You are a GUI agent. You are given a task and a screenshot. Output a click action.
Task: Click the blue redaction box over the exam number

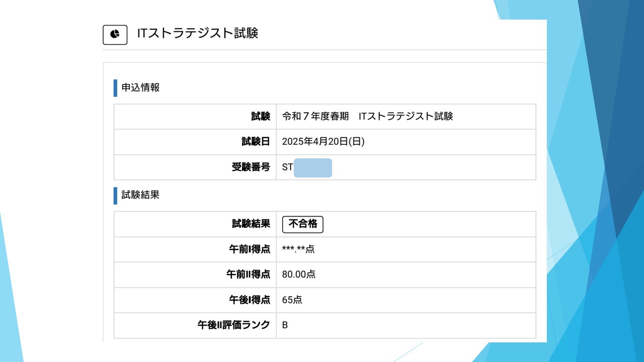pos(313,168)
